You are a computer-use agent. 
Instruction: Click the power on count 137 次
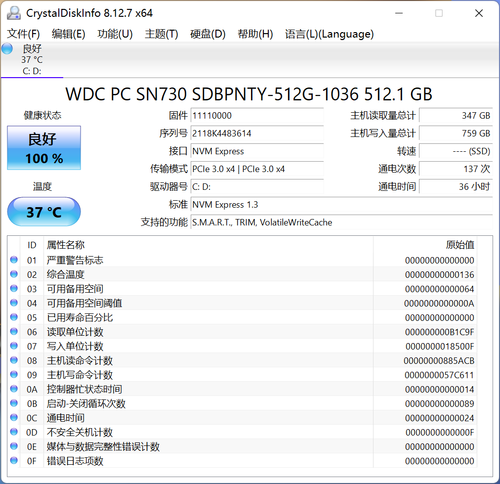[x=456, y=169]
